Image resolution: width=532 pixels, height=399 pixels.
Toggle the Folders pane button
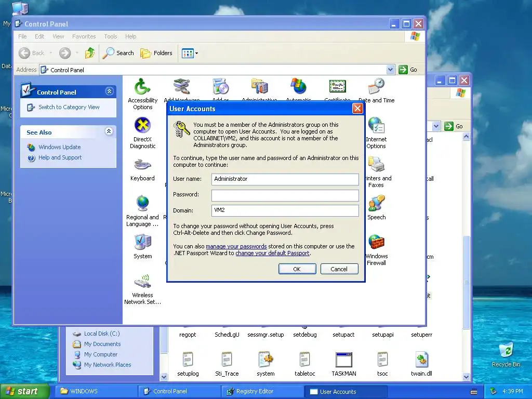click(x=156, y=53)
